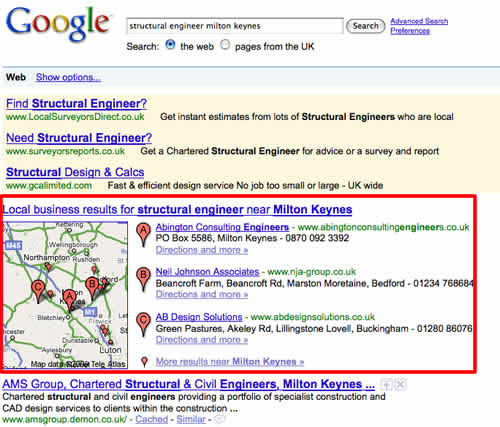Select "pages from the UK" radio button
Screen dimensions: 500x427
tap(225, 45)
